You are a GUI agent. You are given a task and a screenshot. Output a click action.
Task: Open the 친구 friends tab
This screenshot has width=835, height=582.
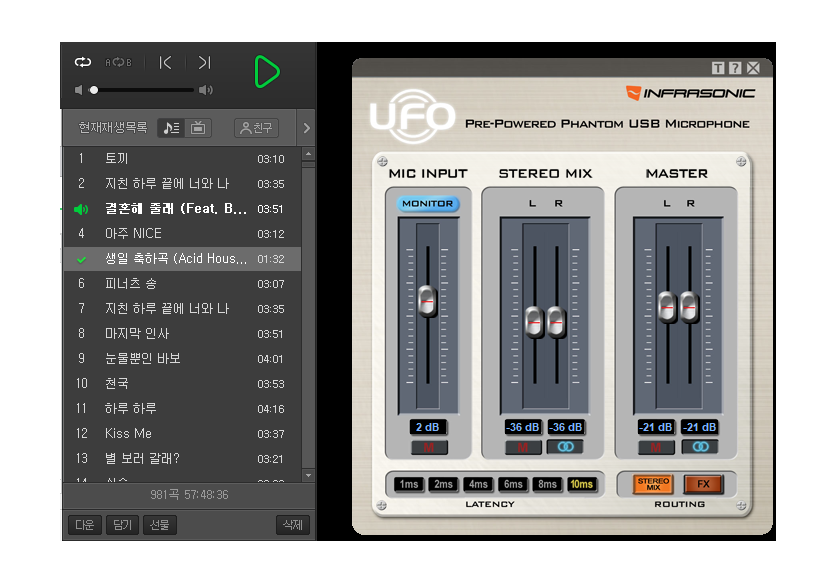coord(256,128)
